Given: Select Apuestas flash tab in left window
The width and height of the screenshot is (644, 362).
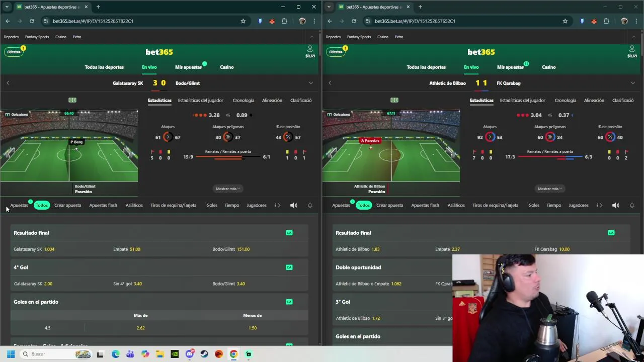Looking at the screenshot, I should (x=103, y=205).
